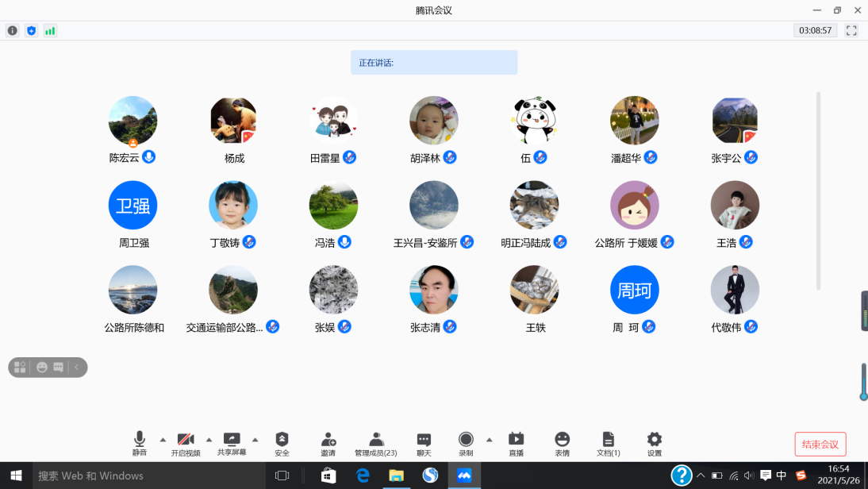Open the chat bubble icon in floating toolbar

point(58,368)
